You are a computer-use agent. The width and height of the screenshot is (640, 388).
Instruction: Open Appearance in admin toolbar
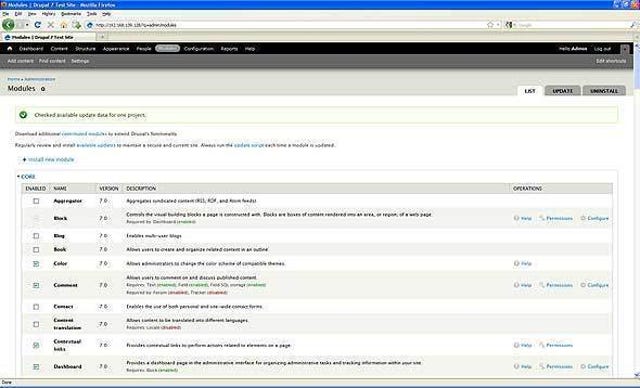(116, 49)
